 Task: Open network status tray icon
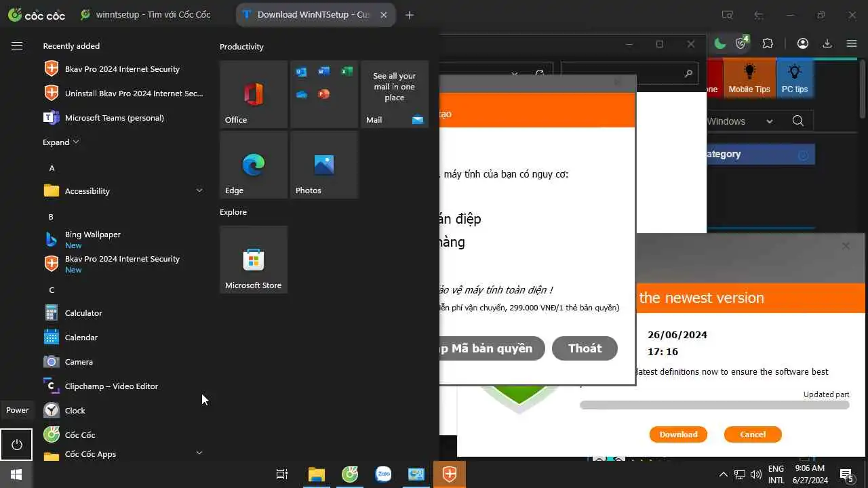coord(740,474)
